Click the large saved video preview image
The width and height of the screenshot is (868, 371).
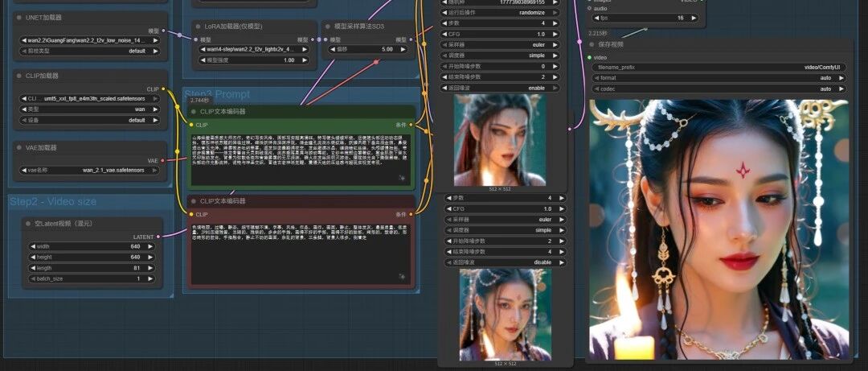(x=719, y=229)
